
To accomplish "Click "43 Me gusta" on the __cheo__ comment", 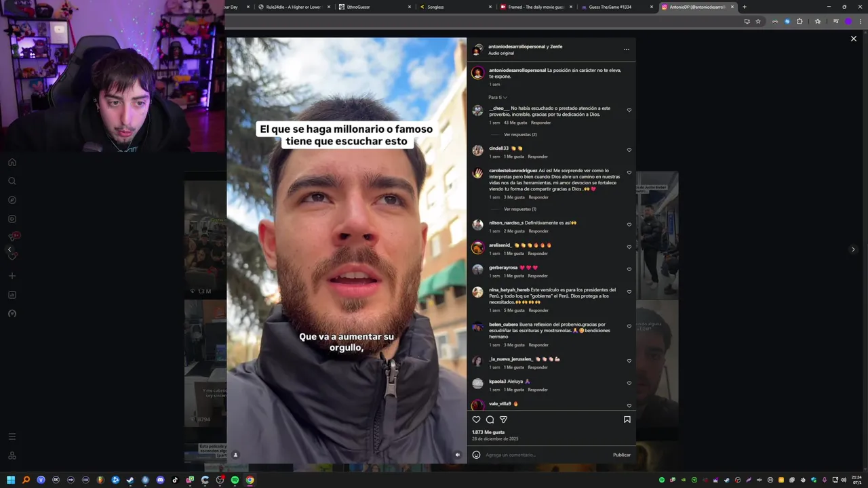I will pyautogui.click(x=515, y=123).
